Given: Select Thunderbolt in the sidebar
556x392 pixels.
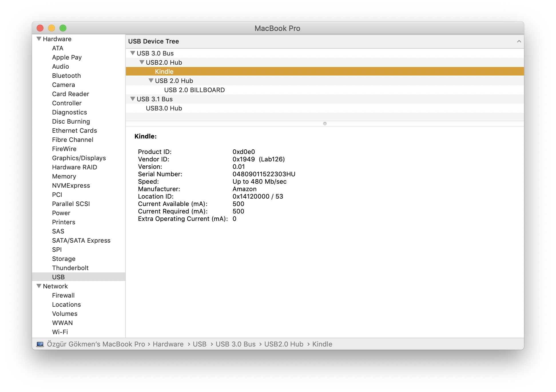Looking at the screenshot, I should (70, 268).
